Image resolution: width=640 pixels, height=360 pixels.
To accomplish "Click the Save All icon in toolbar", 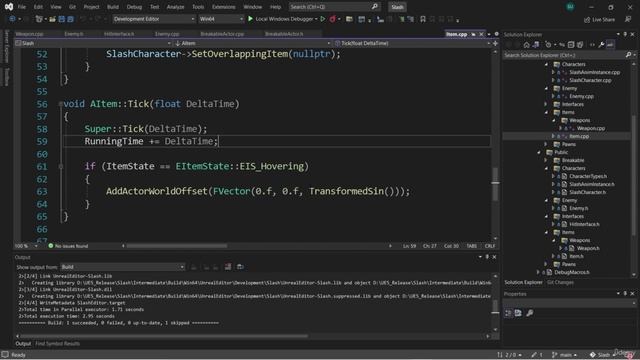I will [x=70, y=19].
